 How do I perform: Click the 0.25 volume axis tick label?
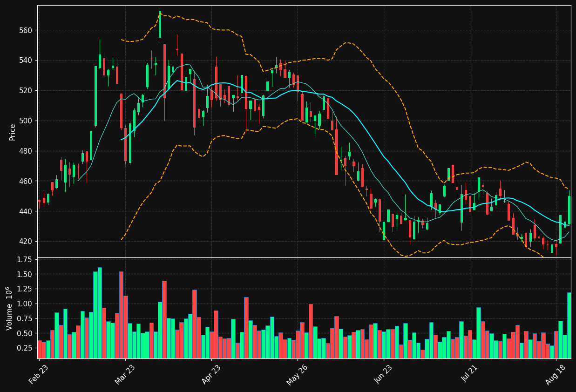pyautogui.click(x=25, y=348)
